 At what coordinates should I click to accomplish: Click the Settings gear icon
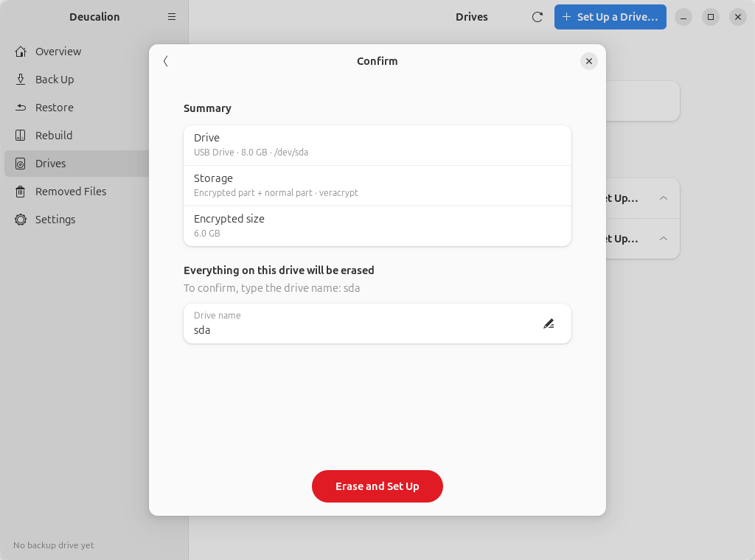[20, 220]
